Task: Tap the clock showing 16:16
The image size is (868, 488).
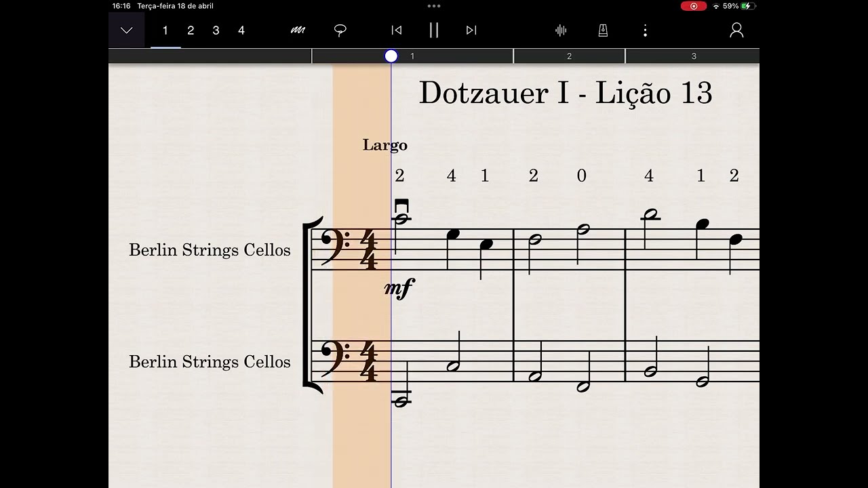Action: click(121, 6)
